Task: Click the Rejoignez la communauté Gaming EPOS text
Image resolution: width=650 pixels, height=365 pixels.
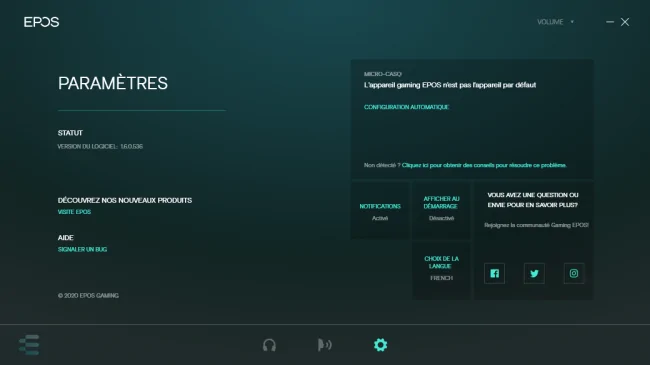Action: (x=536, y=225)
